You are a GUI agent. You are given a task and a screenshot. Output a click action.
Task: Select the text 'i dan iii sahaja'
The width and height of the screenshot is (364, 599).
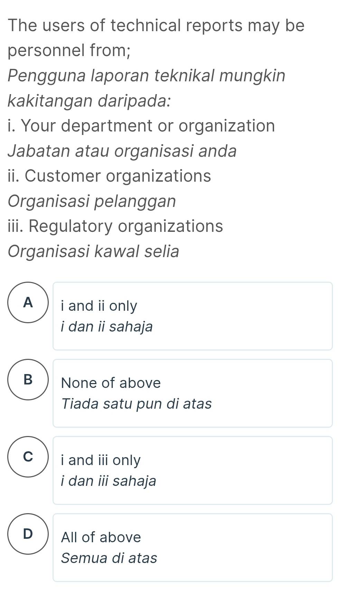point(109,481)
